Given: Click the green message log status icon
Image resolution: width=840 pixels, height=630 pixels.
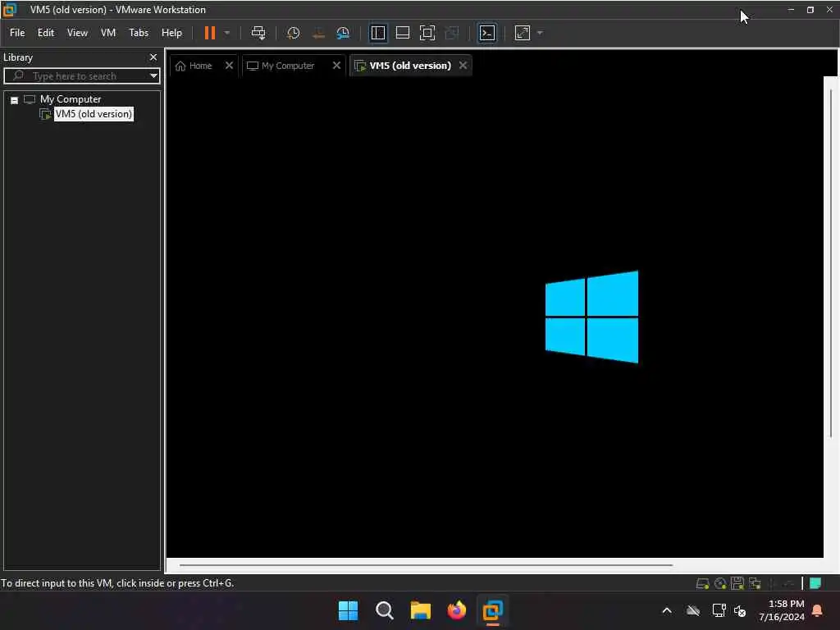Looking at the screenshot, I should coord(815,583).
